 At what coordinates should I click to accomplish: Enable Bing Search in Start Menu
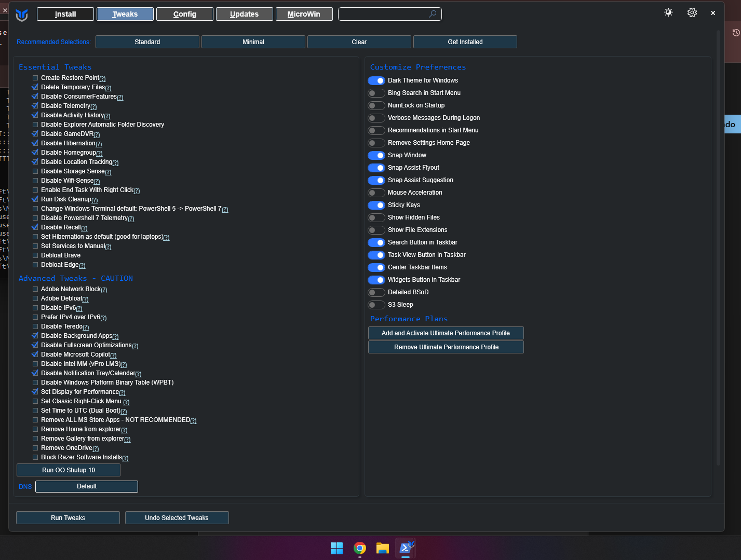point(376,93)
